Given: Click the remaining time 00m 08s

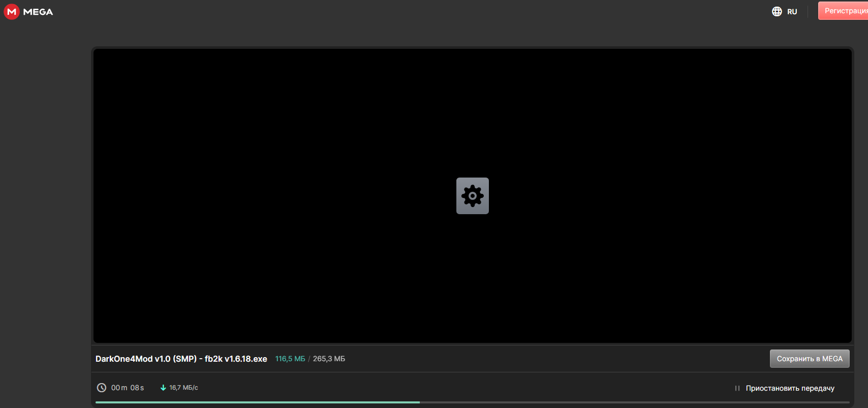Looking at the screenshot, I should pos(128,388).
